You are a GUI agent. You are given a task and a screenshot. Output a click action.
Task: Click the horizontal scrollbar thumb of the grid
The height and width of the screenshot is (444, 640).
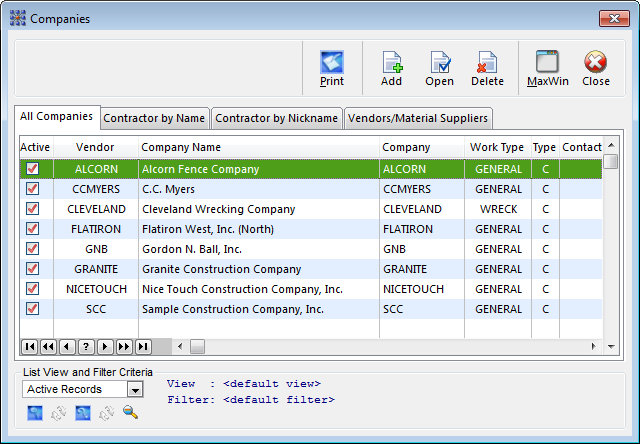pyautogui.click(x=198, y=347)
